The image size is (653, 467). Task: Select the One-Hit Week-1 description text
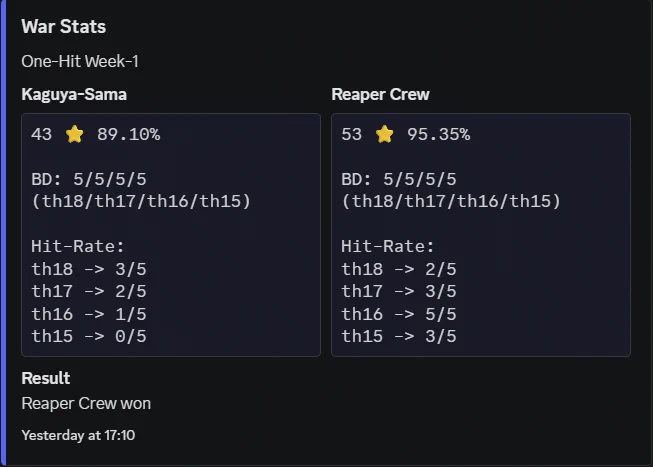click(80, 61)
